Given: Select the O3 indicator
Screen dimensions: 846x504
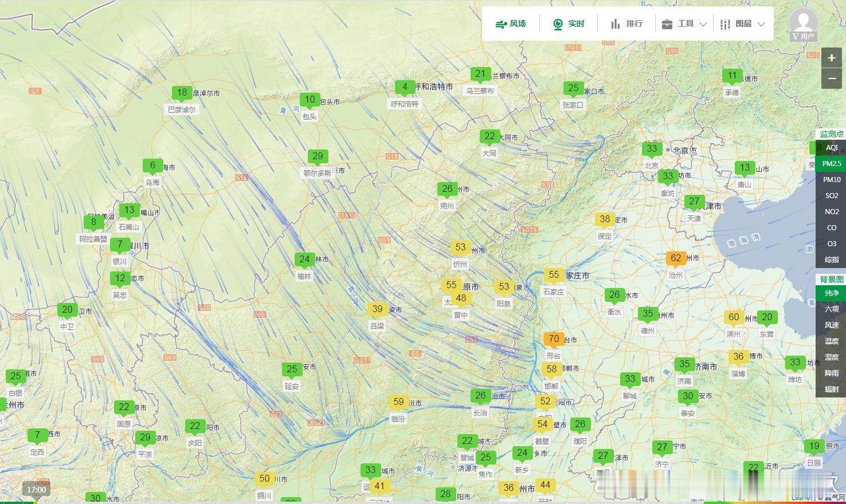Looking at the screenshot, I should [832, 244].
